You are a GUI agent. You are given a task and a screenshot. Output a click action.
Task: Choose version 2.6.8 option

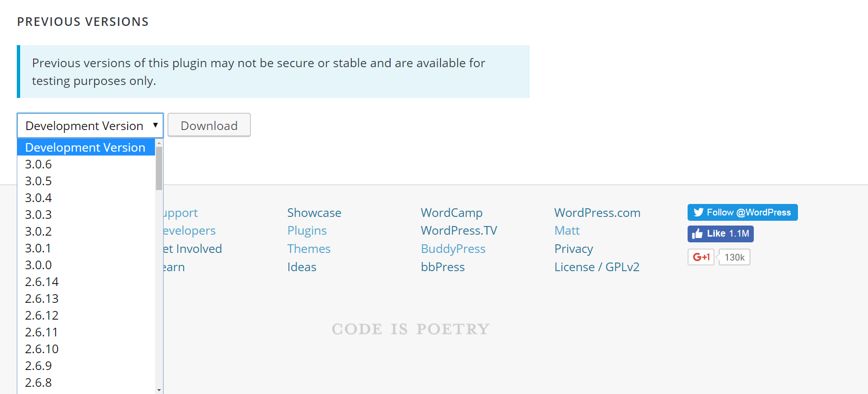86,382
